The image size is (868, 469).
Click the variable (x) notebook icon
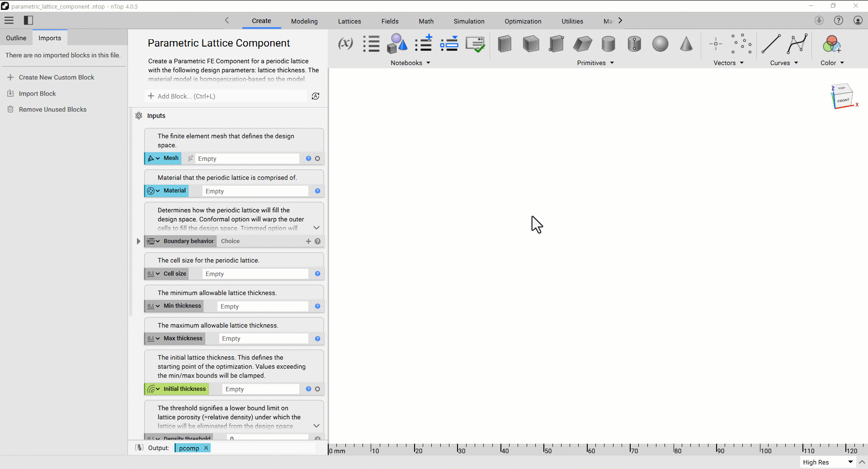pos(345,44)
